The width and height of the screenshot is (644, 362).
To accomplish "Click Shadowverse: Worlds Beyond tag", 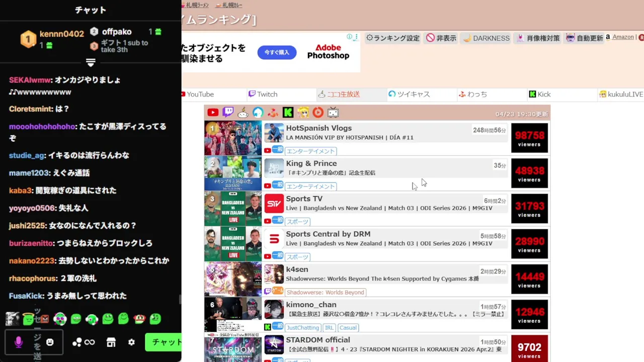I will (x=325, y=292).
